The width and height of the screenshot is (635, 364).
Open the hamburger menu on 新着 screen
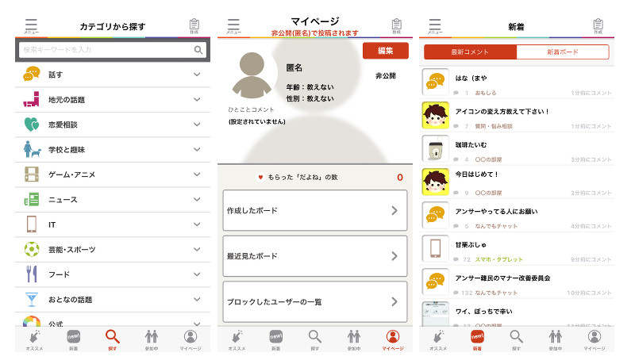(x=435, y=26)
